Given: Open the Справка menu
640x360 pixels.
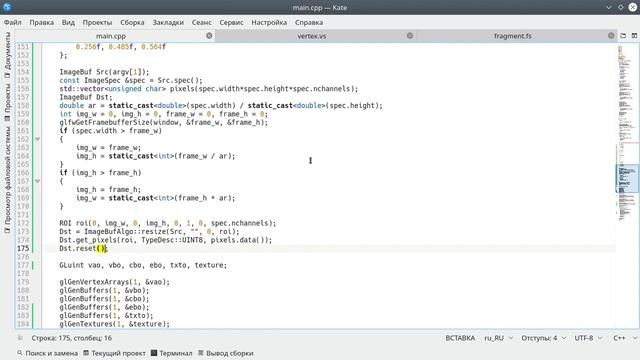Looking at the screenshot, I should [x=309, y=22].
